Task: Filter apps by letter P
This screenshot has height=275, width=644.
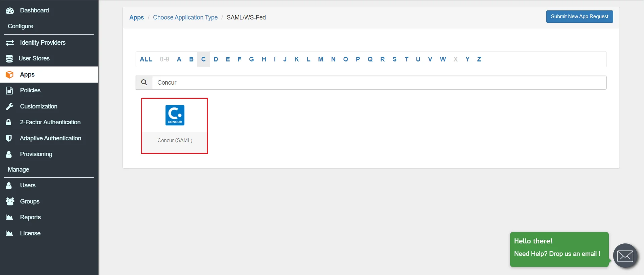Action: 358,59
